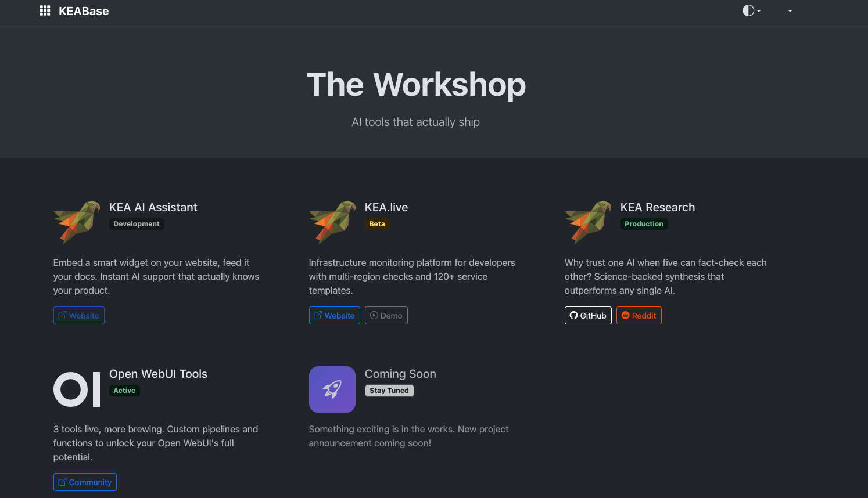The height and width of the screenshot is (498, 868).
Task: Open the KEA Research GitHub button
Action: (588, 316)
